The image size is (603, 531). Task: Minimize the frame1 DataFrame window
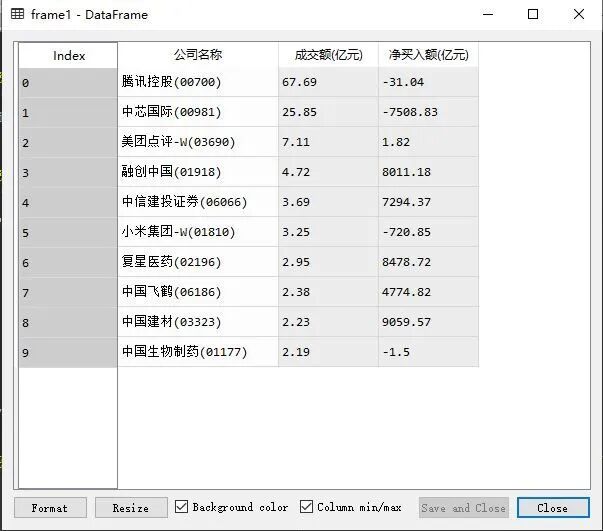(x=488, y=14)
